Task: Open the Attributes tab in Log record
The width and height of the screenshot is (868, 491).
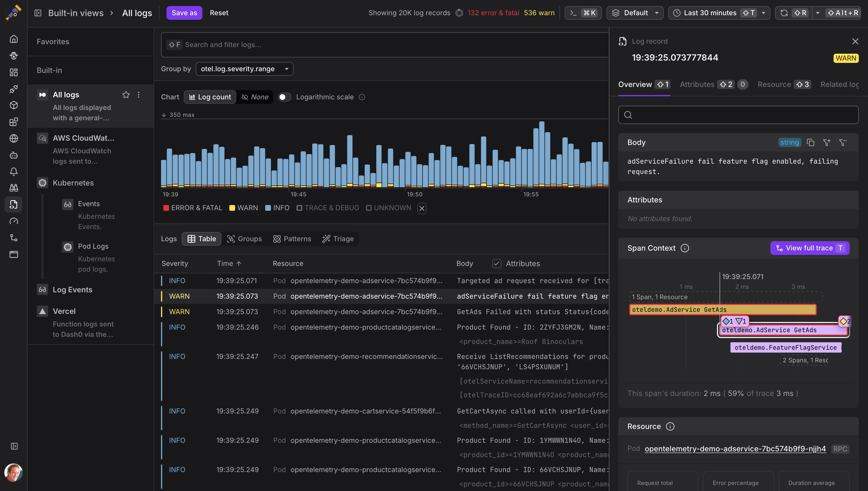Action: (x=714, y=85)
